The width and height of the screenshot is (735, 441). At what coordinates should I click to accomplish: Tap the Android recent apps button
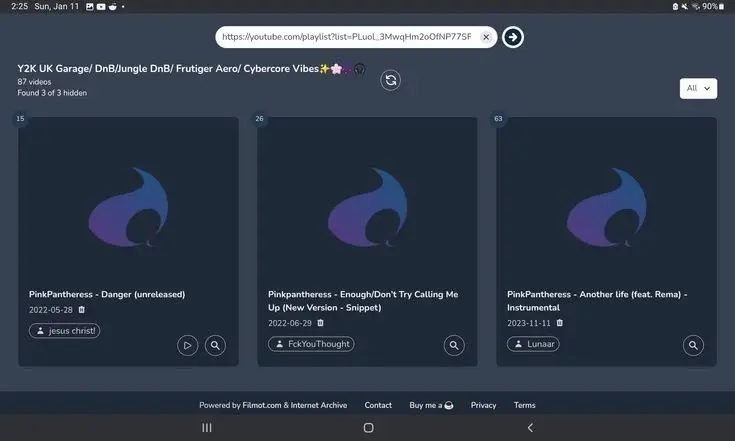pos(207,427)
